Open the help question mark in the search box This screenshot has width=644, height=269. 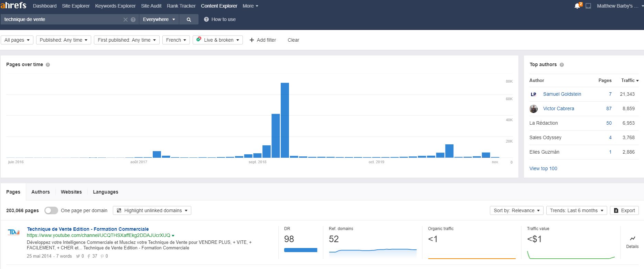pos(133,20)
